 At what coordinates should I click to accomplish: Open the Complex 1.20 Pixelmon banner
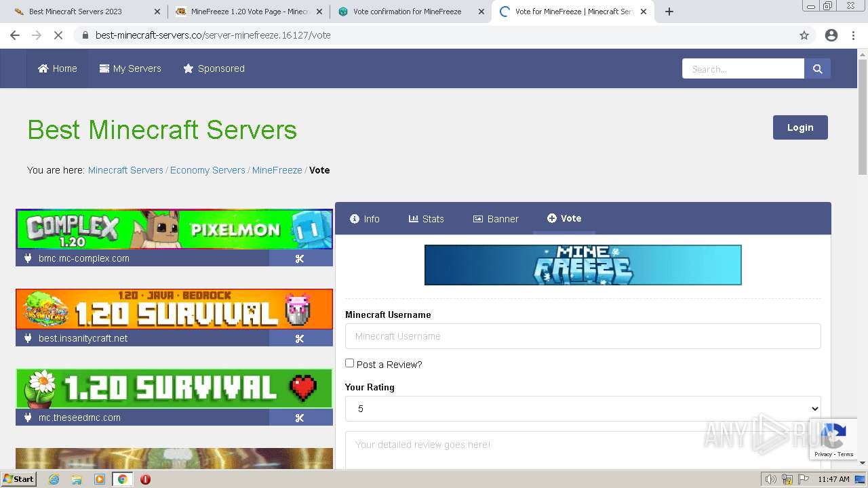click(x=174, y=229)
